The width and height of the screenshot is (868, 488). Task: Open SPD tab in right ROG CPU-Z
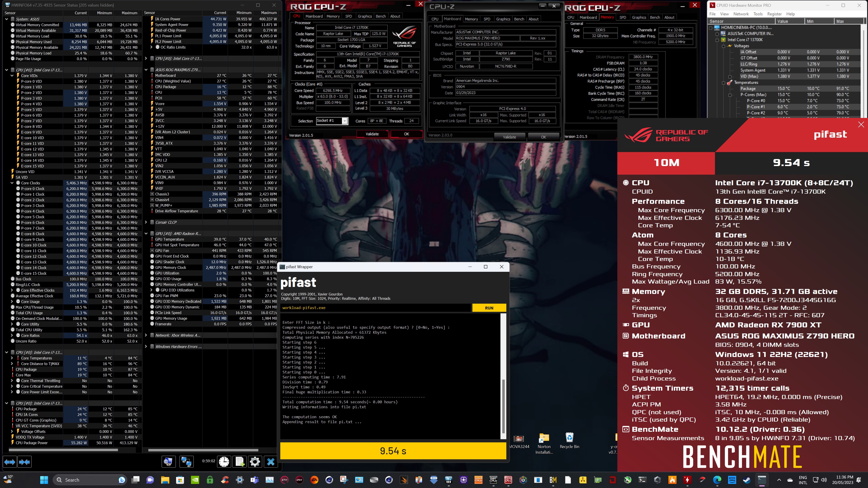pos(623,18)
